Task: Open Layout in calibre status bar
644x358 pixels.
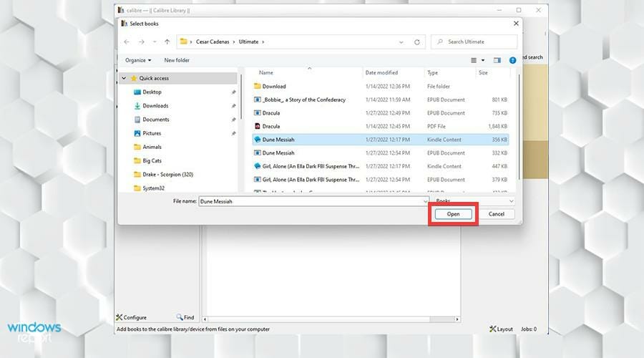Action: click(501, 329)
